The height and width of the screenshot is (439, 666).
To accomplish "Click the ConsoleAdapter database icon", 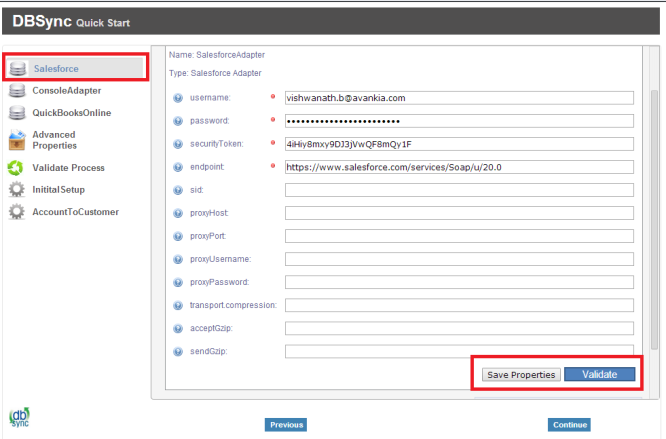I will 17,91.
